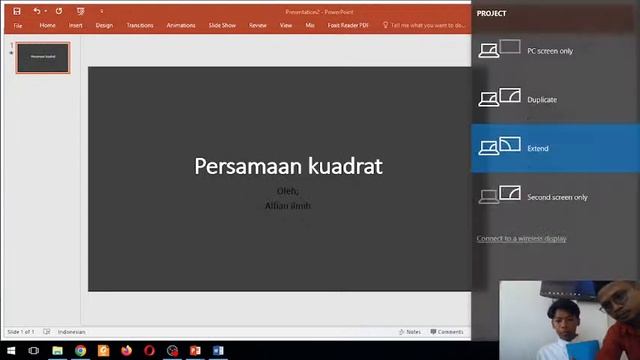Image resolution: width=640 pixels, height=360 pixels.
Task: Open the Undo history dropdown arrow
Action: 46,11
